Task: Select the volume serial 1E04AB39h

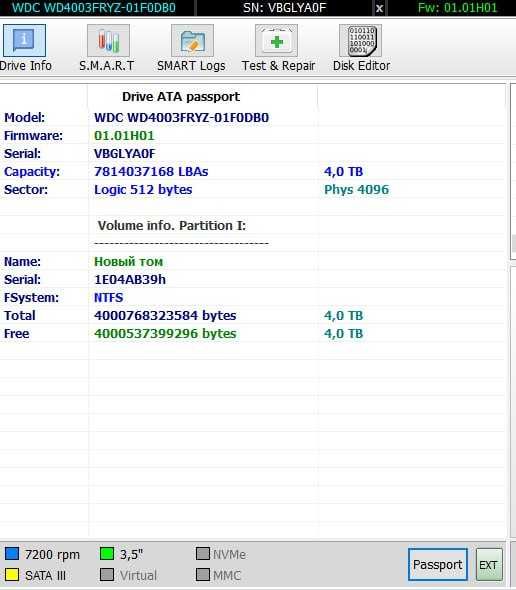Action: pyautogui.click(x=130, y=280)
